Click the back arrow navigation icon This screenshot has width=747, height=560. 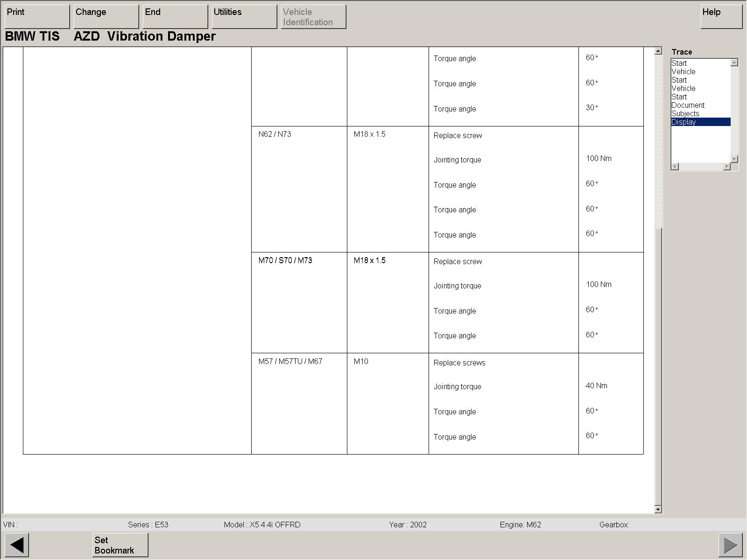coord(17,545)
